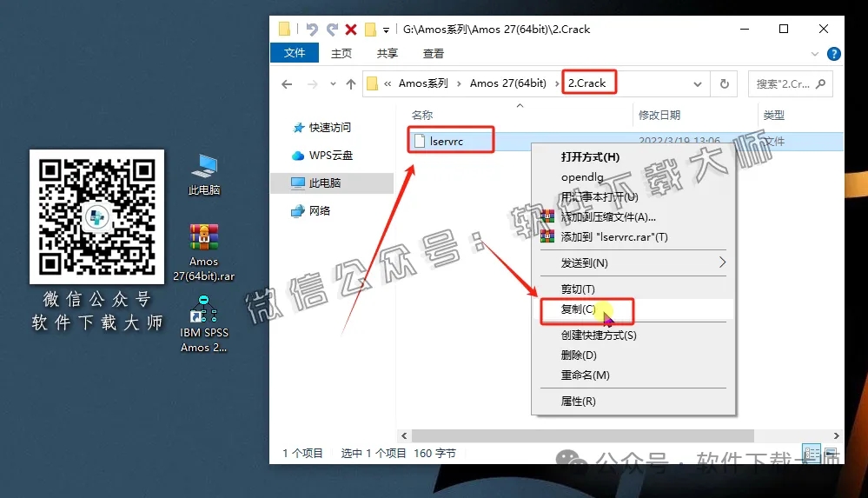The width and height of the screenshot is (868, 498).
Task: Select 此电脑 in the navigation pane
Action: [332, 183]
